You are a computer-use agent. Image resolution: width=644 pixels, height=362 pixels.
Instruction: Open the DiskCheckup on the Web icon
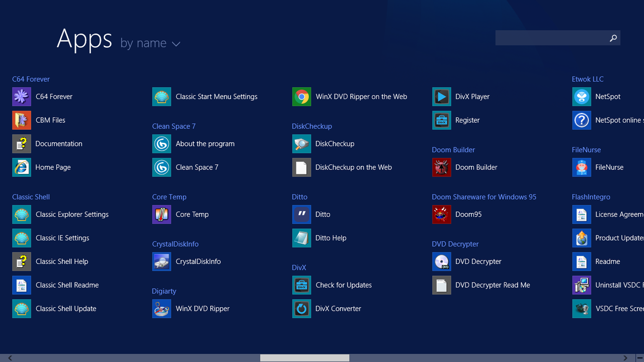click(301, 167)
